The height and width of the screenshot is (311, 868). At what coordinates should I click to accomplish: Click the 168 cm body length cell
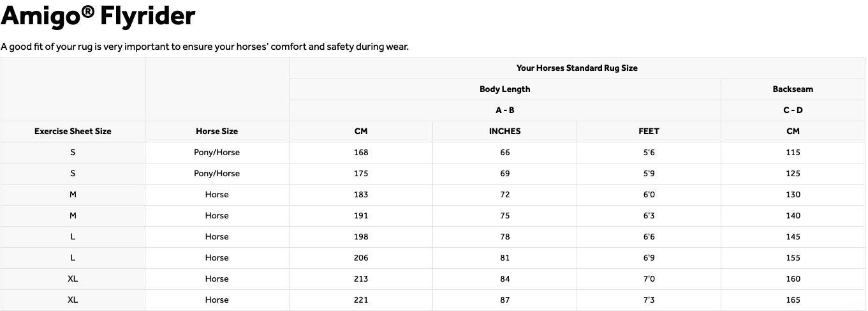(x=361, y=153)
